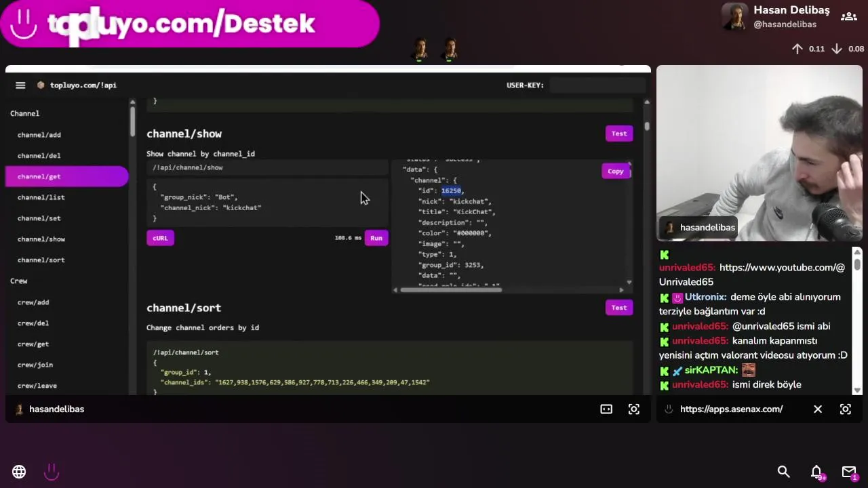The height and width of the screenshot is (488, 868).
Task: Click the Topluyo logo hand icon in banner
Action: click(x=24, y=24)
